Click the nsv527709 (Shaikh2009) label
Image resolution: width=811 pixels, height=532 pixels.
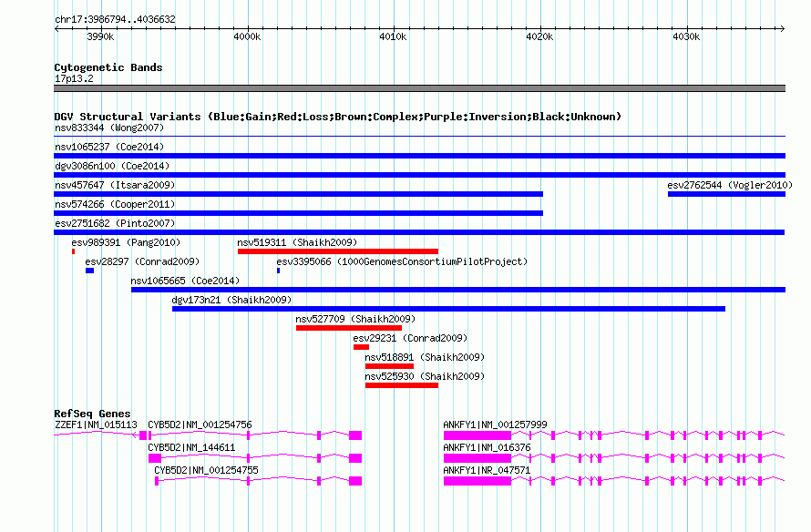pyautogui.click(x=355, y=319)
